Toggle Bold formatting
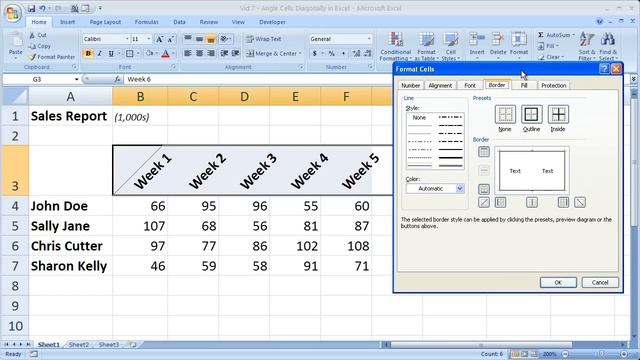Viewport: 640px width, 360px height. pos(88,53)
